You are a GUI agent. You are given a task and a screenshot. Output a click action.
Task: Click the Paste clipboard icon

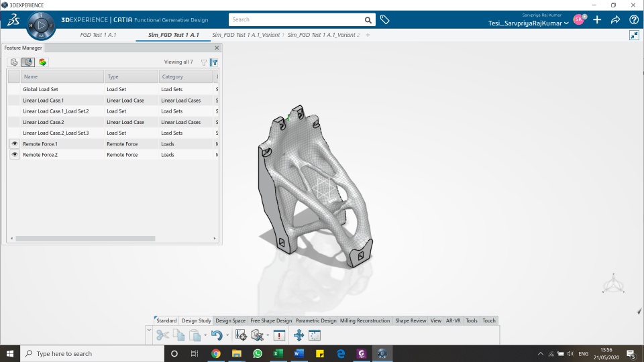(x=195, y=335)
